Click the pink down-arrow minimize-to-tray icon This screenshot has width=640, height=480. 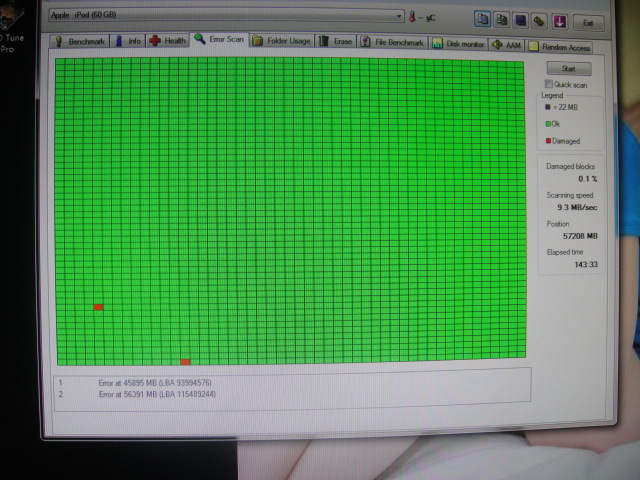[x=558, y=20]
